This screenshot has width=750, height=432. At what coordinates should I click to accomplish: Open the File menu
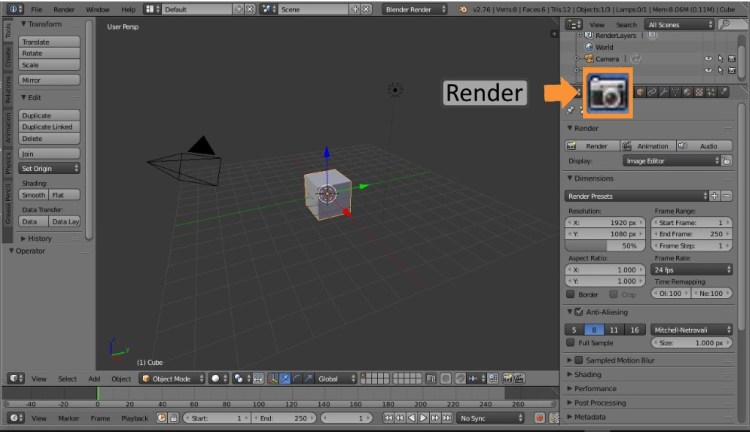(x=36, y=9)
